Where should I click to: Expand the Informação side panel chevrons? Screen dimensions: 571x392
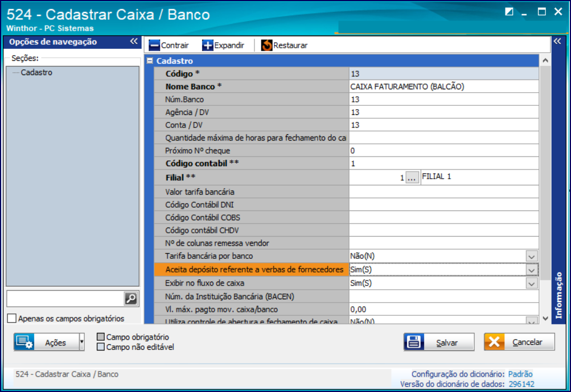point(557,42)
